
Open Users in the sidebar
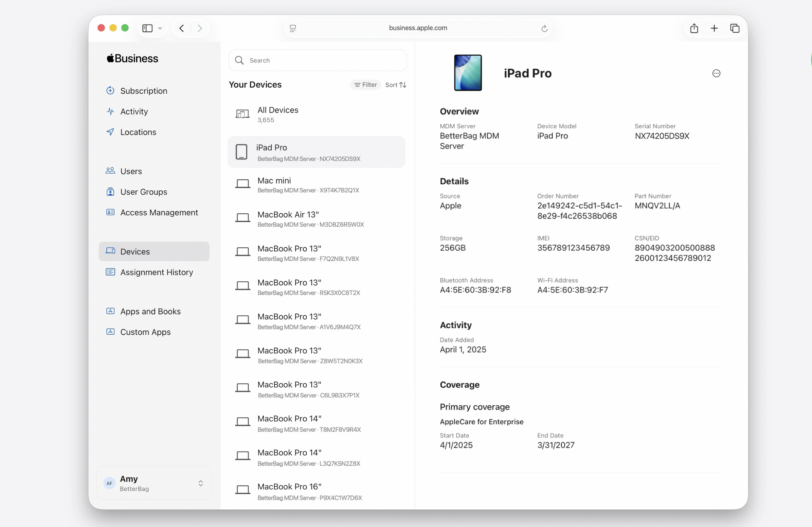coord(154,171)
